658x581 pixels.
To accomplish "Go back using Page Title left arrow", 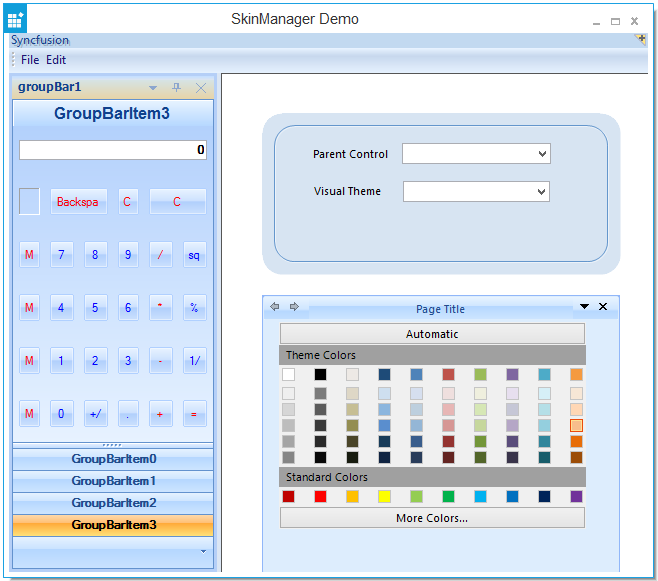I will (x=275, y=307).
